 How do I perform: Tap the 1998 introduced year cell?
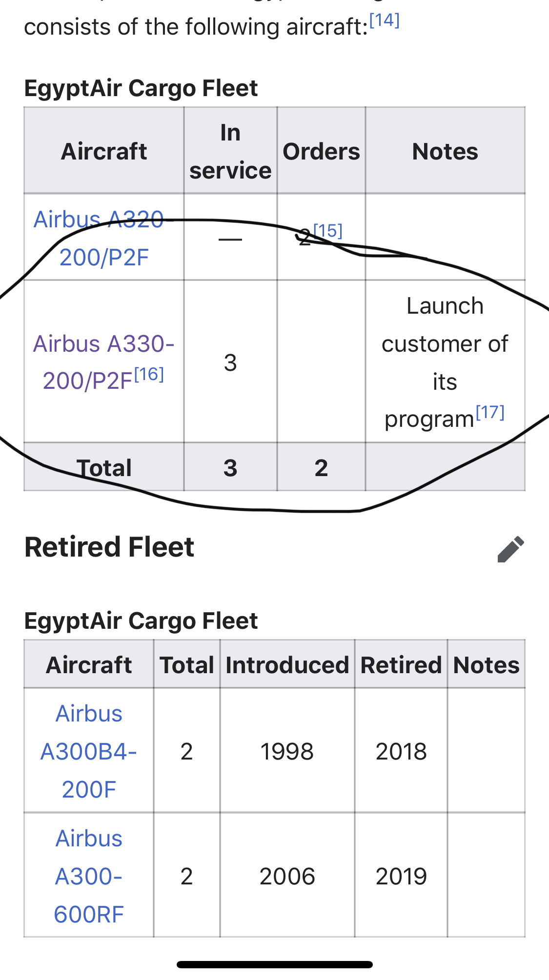(287, 751)
